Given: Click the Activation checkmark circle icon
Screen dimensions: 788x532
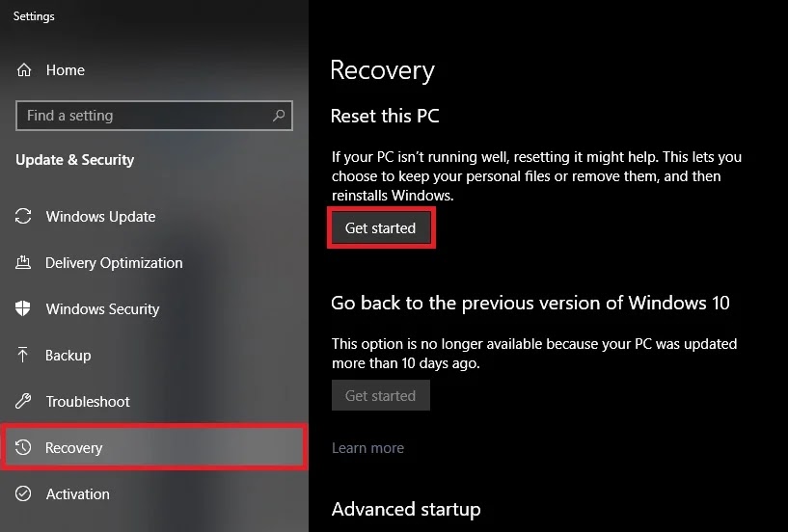Looking at the screenshot, I should pyautogui.click(x=23, y=493).
